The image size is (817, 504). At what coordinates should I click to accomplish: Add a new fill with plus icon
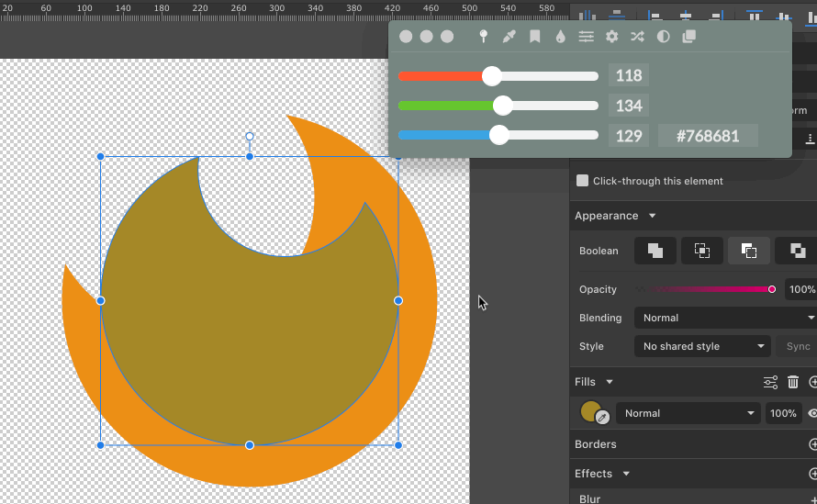point(812,382)
